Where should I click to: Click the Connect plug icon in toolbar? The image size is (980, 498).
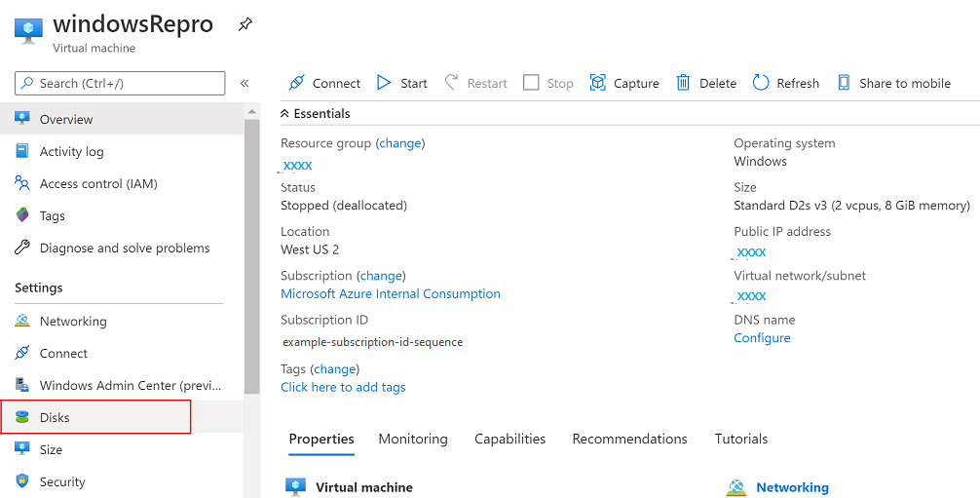pyautogui.click(x=296, y=83)
